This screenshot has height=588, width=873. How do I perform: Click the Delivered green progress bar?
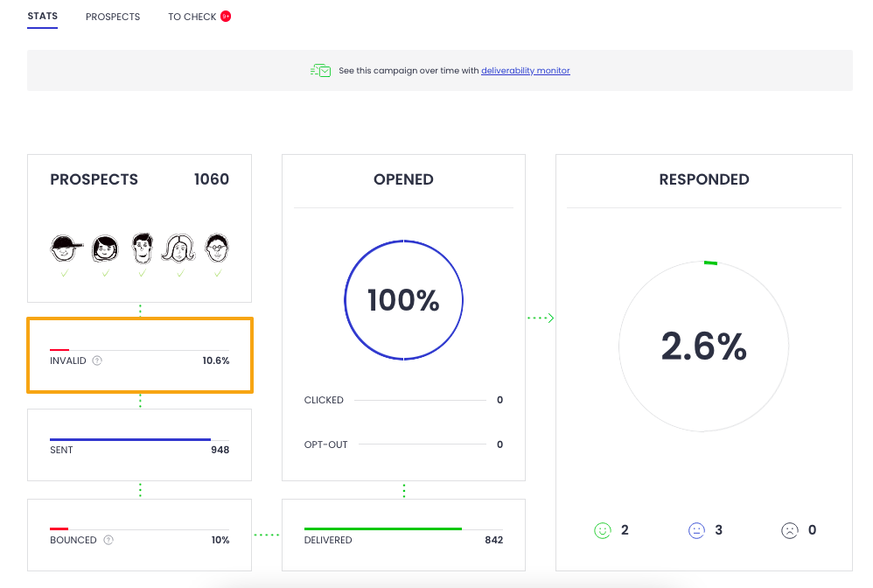pos(382,528)
